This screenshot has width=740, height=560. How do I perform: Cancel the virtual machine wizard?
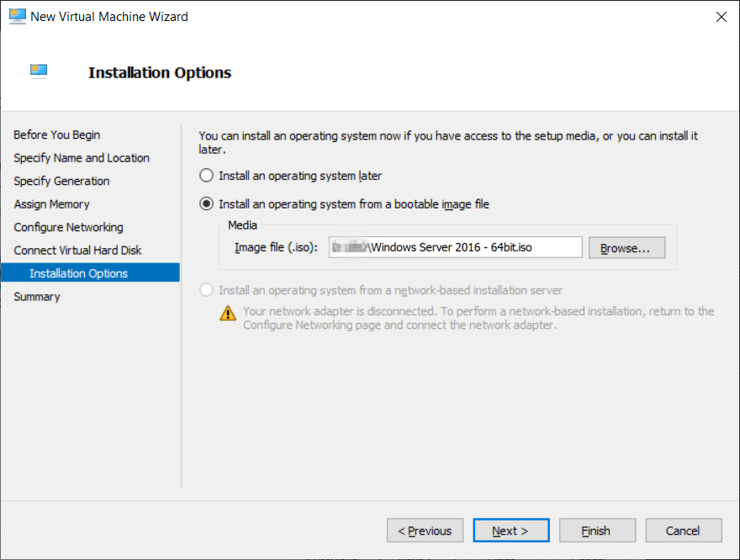(x=684, y=531)
